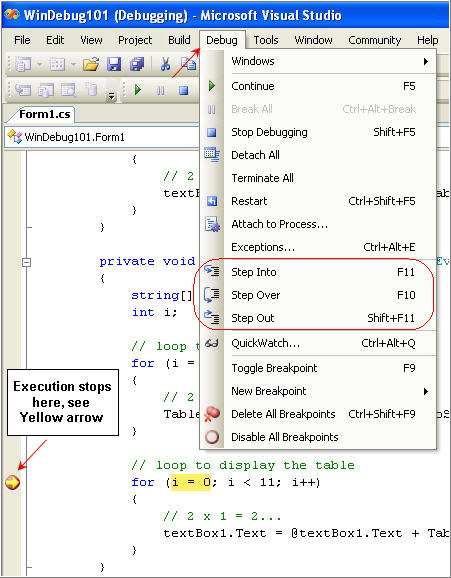Screen dimensions: 451x578
Task: Choose Step Over menu entry
Action: coord(318,295)
